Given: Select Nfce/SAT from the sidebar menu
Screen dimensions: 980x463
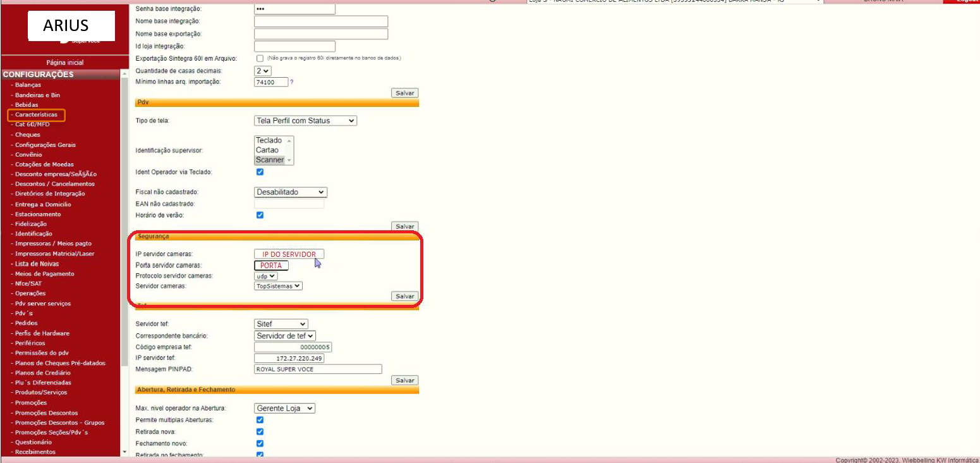Looking at the screenshot, I should (x=28, y=283).
